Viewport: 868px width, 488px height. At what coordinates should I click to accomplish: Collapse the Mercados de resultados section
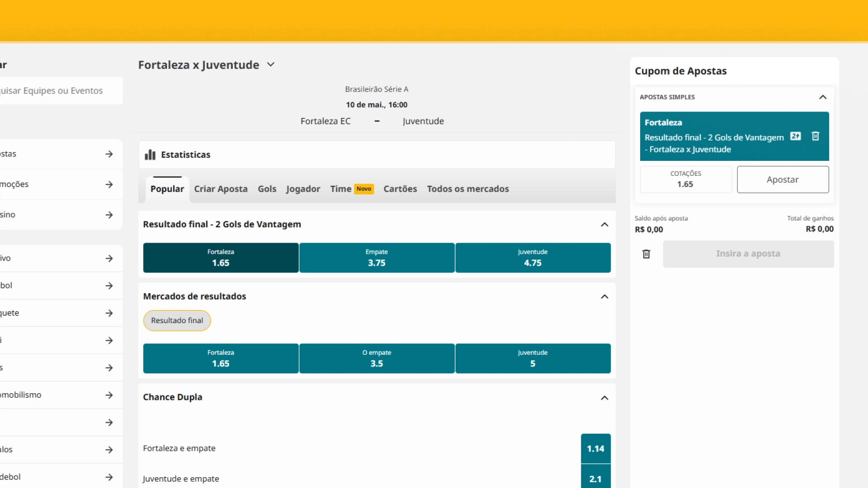pyautogui.click(x=604, y=297)
